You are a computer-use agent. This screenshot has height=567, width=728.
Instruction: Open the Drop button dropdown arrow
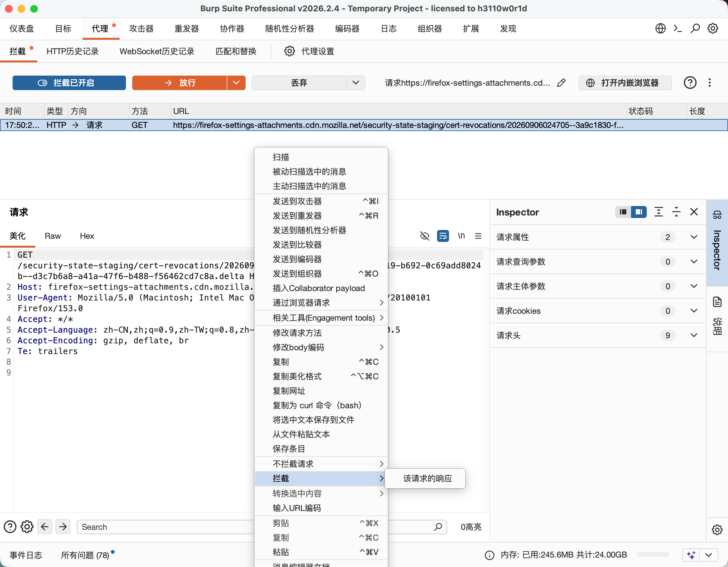pos(356,83)
